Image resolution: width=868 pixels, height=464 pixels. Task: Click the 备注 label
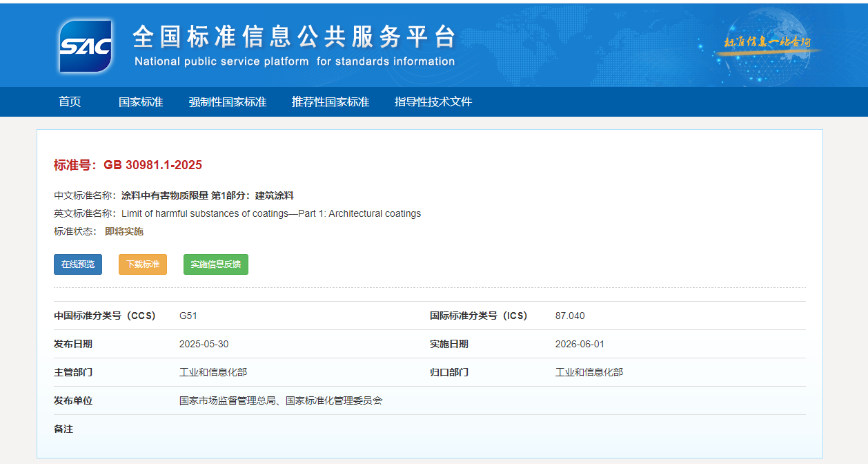pyautogui.click(x=63, y=429)
